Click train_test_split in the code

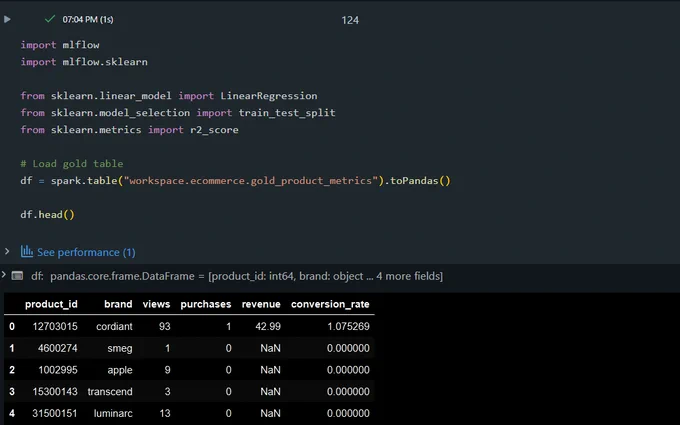[x=287, y=113]
